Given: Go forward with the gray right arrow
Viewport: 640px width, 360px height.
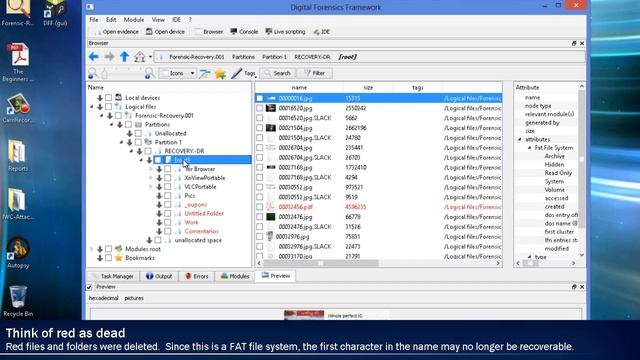Looking at the screenshot, I should point(109,57).
